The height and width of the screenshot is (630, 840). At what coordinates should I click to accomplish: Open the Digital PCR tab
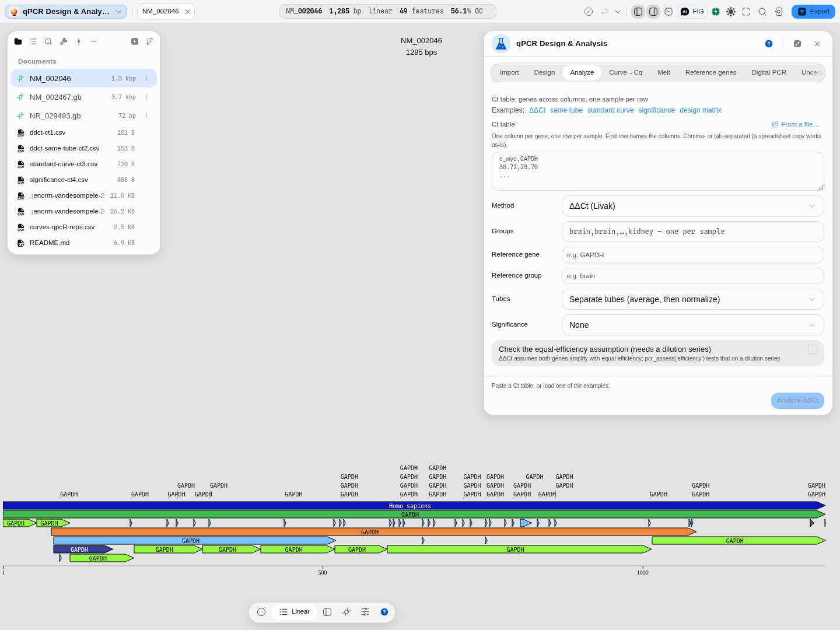(x=769, y=73)
